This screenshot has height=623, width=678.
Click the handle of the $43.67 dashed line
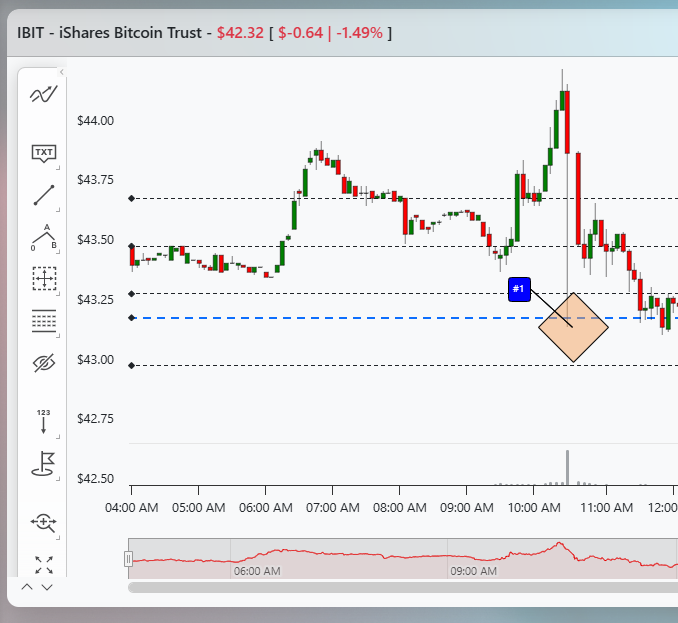tap(131, 198)
